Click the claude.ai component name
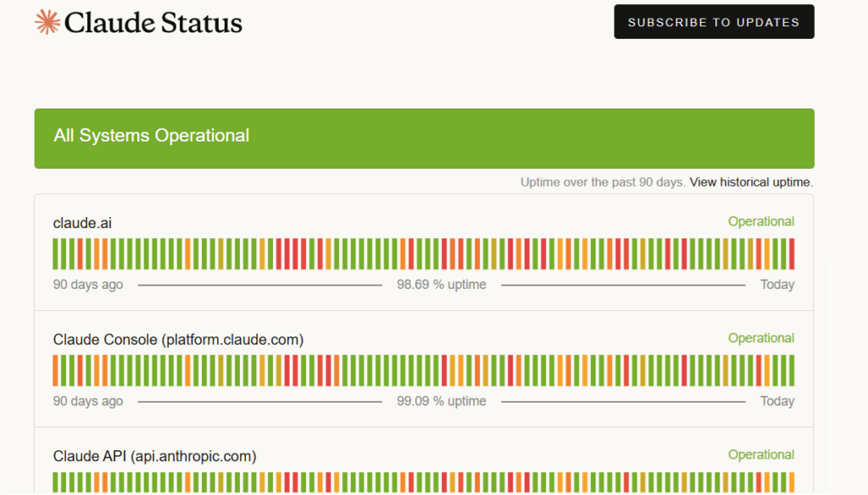868x495 pixels. (x=82, y=223)
